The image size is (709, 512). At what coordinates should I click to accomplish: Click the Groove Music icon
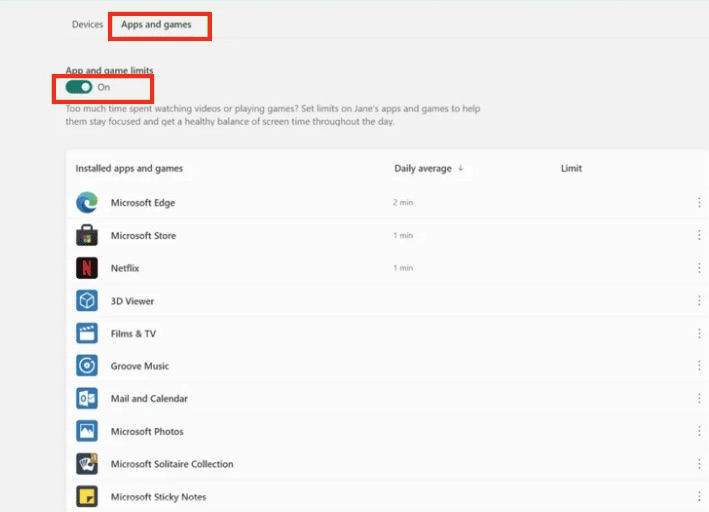[87, 366]
